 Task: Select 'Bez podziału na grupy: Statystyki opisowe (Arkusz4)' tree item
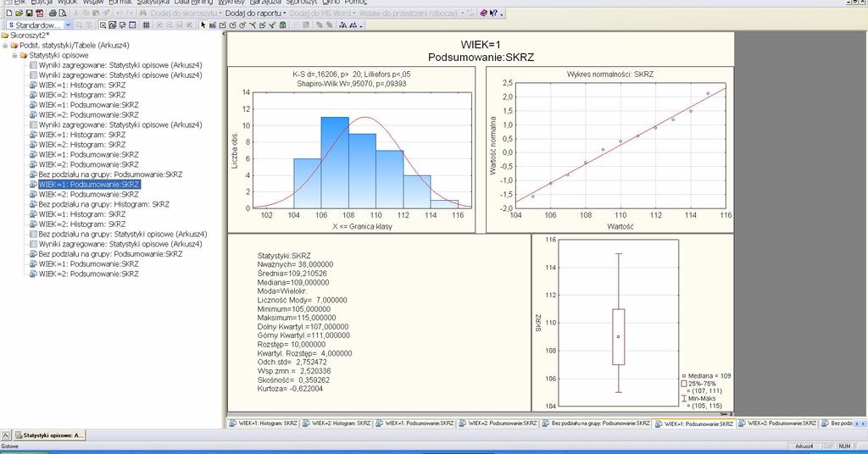click(x=123, y=234)
